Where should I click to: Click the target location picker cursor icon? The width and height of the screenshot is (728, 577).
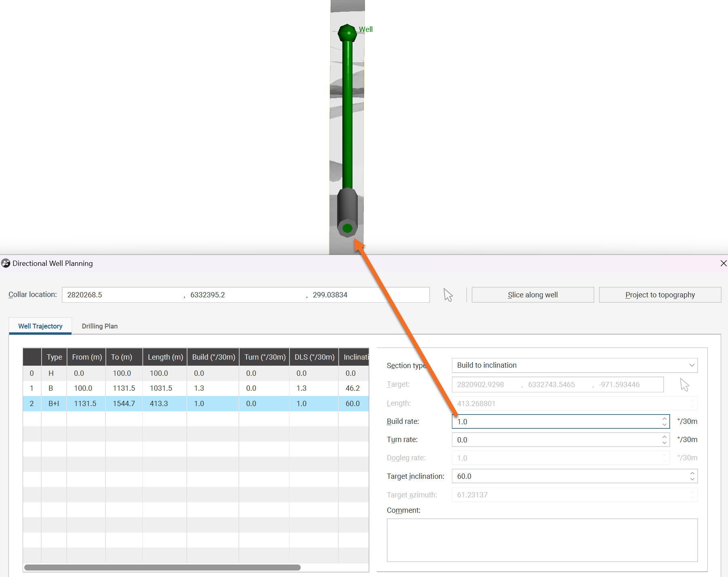click(684, 385)
